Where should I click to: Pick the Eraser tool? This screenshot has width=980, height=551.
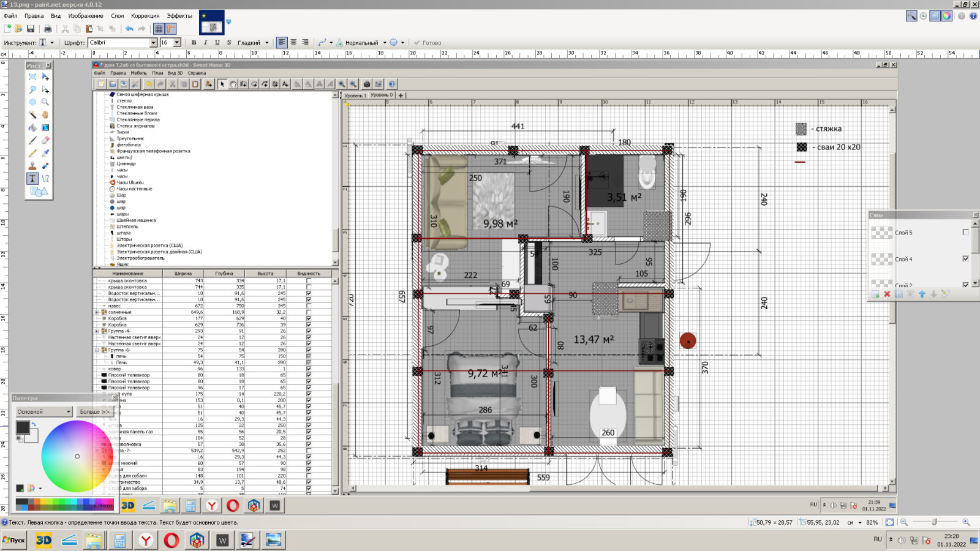45,140
